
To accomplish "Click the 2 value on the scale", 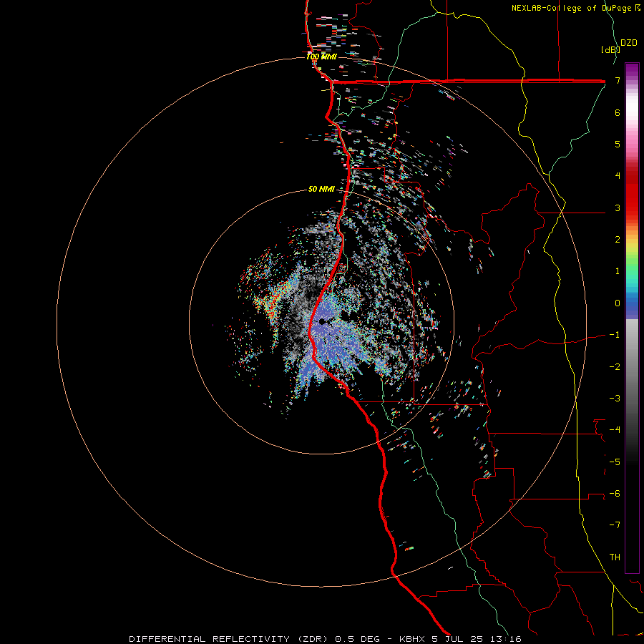I will click(x=618, y=240).
